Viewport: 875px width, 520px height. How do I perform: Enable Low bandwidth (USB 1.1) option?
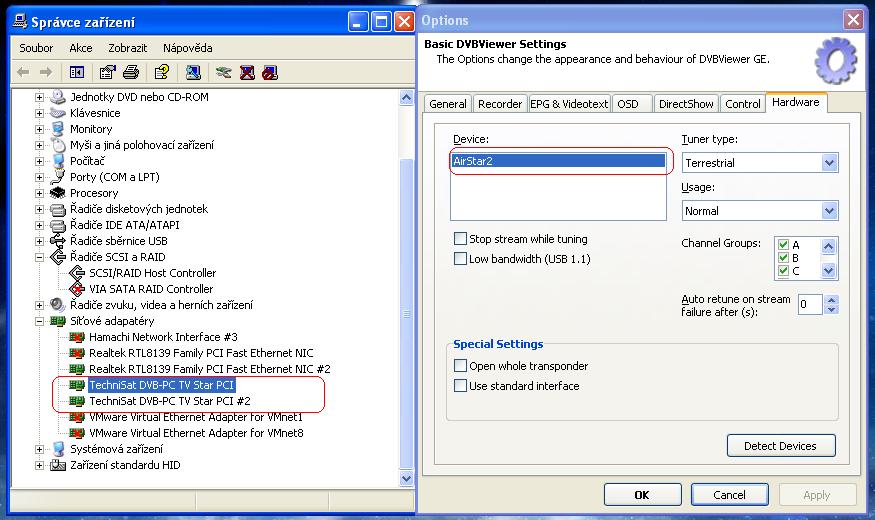coord(460,259)
